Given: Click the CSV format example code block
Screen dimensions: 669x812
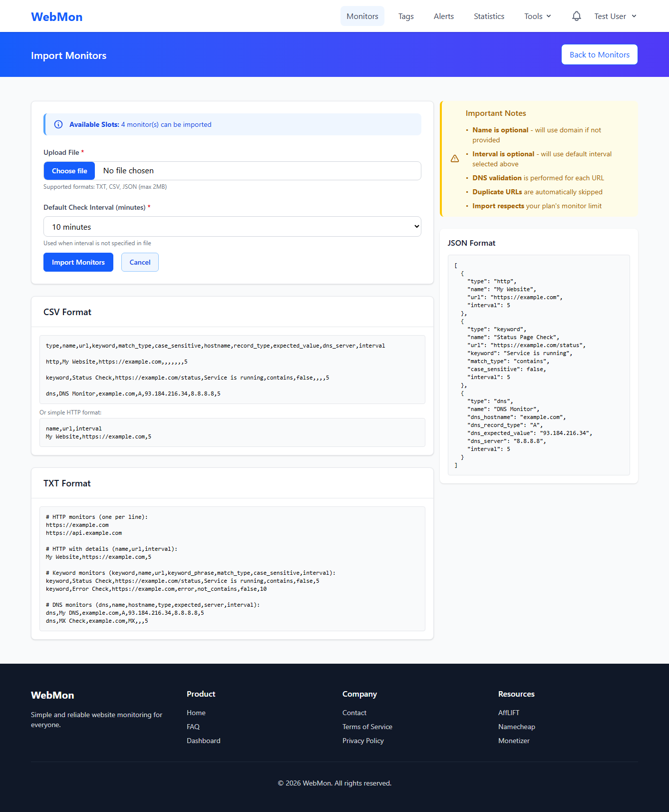Looking at the screenshot, I should click(x=232, y=370).
